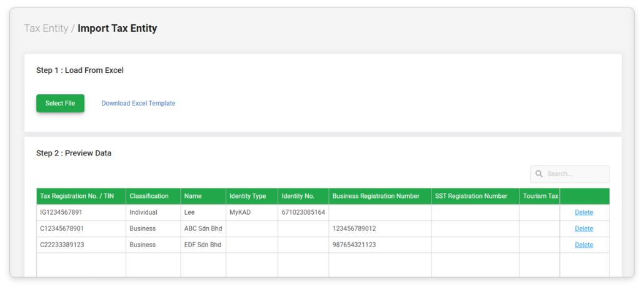Focus the Search input field
The width and height of the screenshot is (644, 289).
pyautogui.click(x=575, y=174)
